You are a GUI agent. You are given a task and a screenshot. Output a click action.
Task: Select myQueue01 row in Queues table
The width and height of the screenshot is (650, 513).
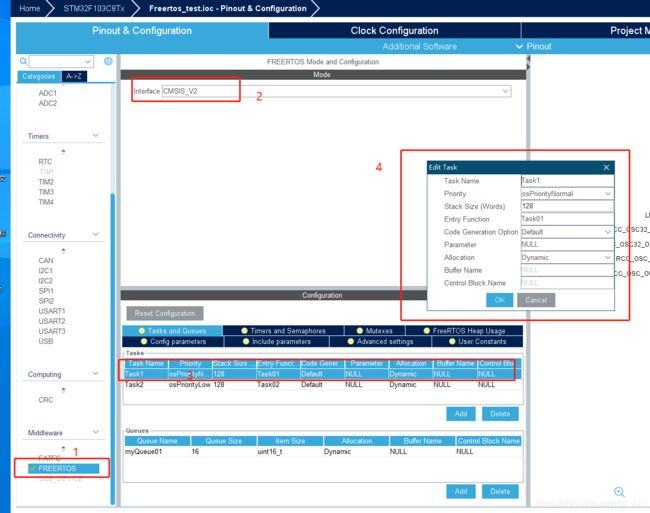click(323, 451)
